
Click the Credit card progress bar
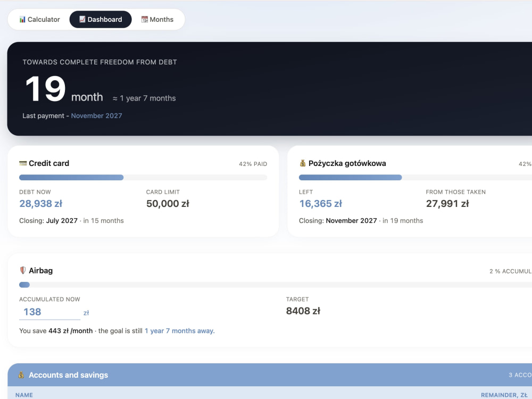tap(143, 178)
